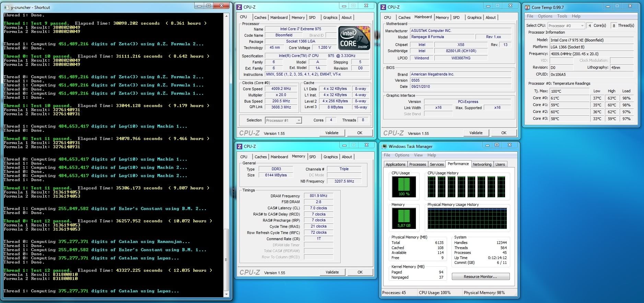This screenshot has height=303, width=644.
Task: Click y-cruncher scrollbar up arrow
Action: (226, 16)
